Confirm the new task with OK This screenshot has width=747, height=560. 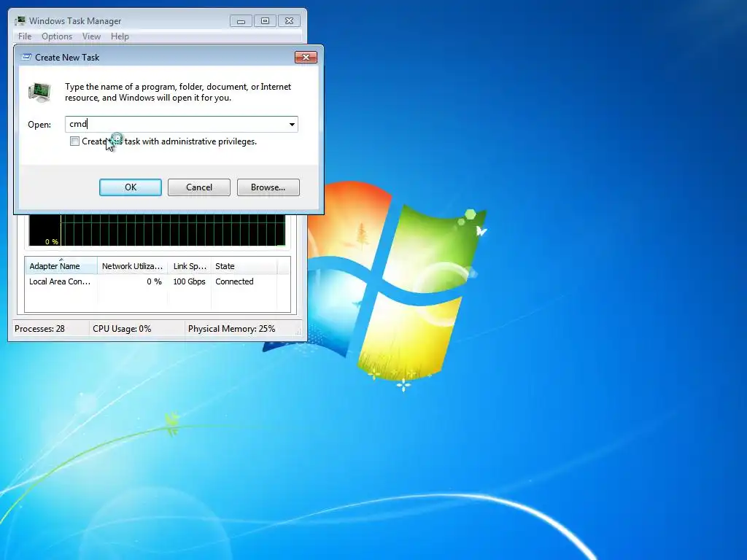tap(131, 187)
